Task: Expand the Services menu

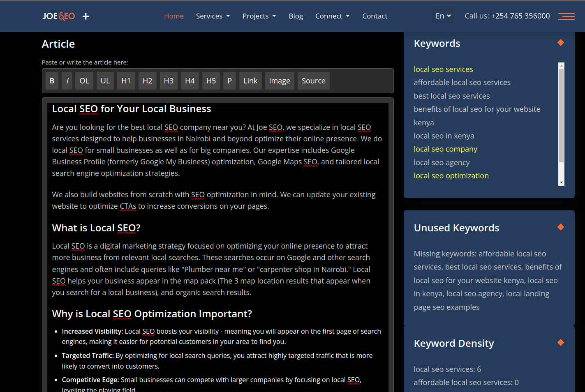Action: coord(213,16)
